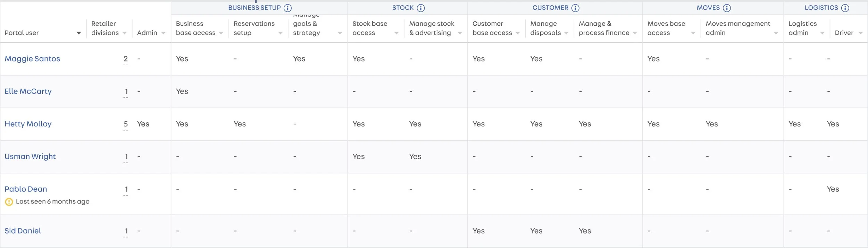Open the Customer group info icon

tap(575, 8)
